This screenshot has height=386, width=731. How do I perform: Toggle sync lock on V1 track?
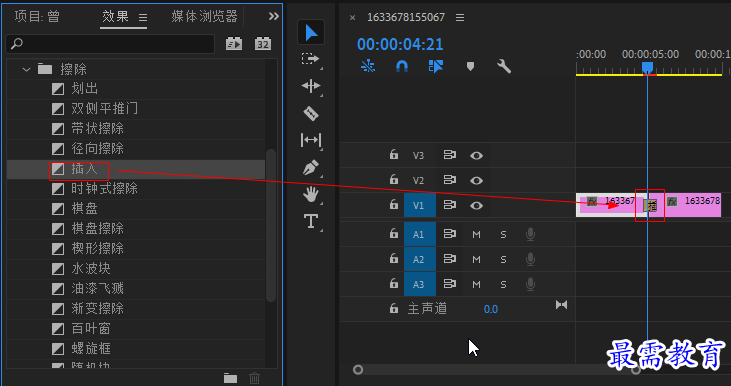[x=449, y=205]
